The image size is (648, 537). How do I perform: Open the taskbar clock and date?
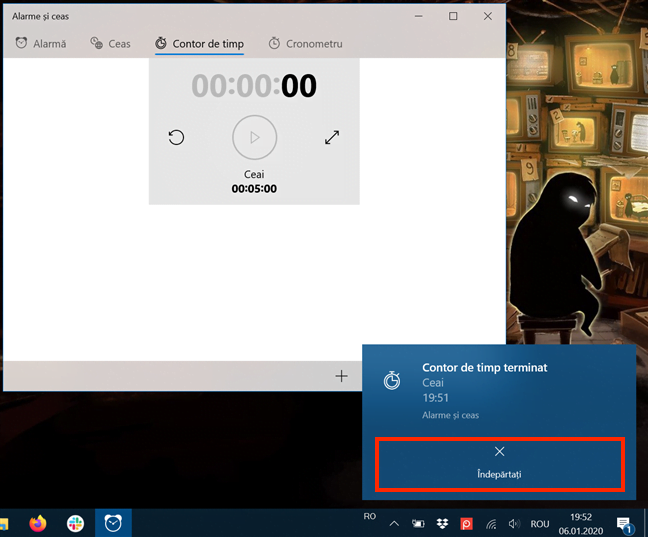point(581,524)
